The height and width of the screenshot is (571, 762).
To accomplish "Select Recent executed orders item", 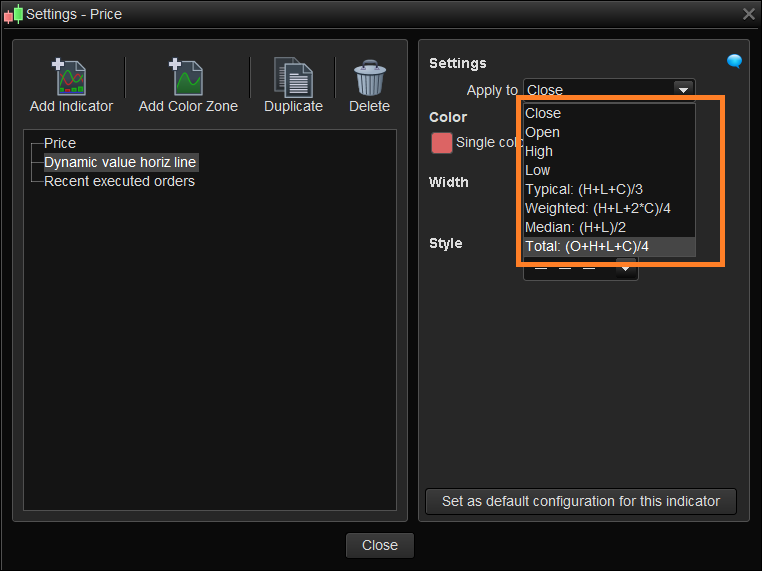I will [119, 181].
